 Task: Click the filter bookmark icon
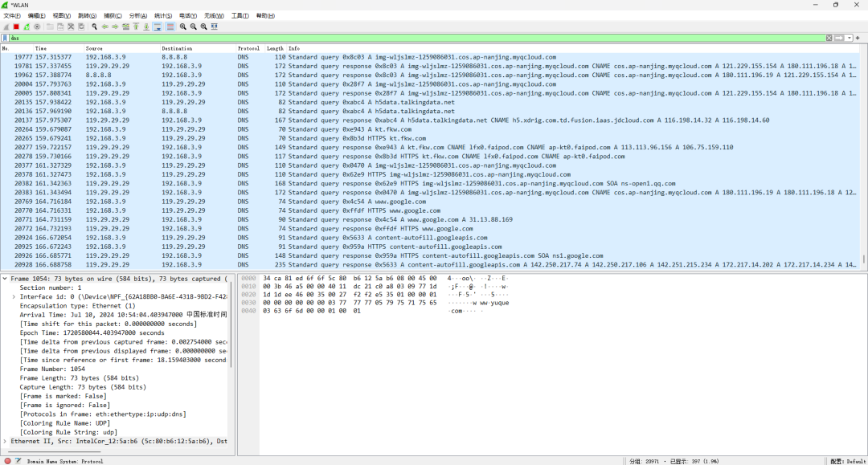coord(6,38)
